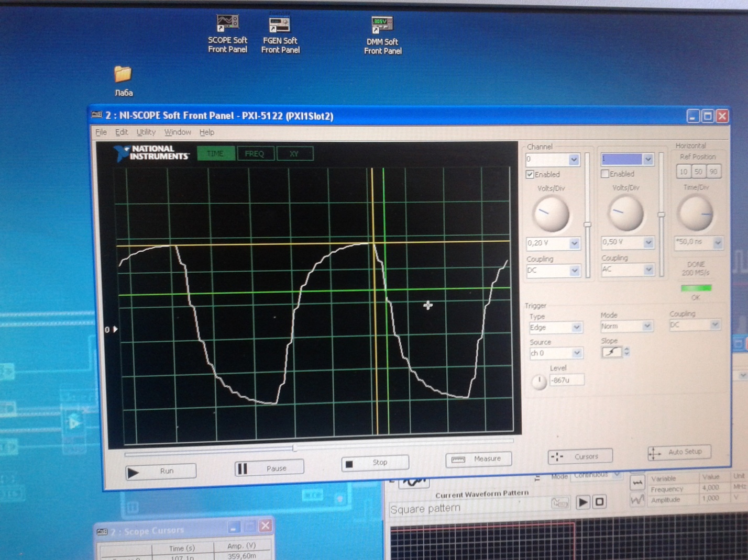This screenshot has width=748, height=560.
Task: Open the Help menu
Action: [207, 132]
